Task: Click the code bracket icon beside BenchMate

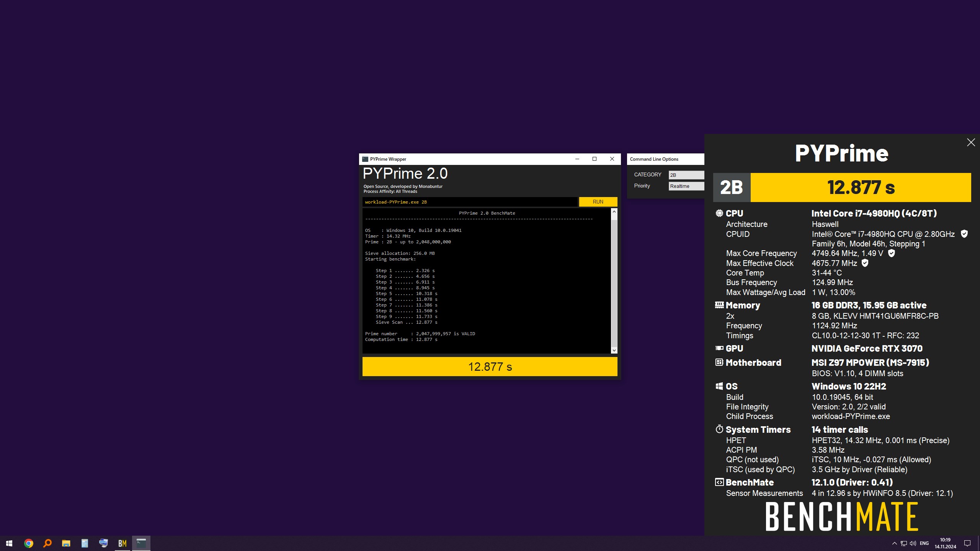Action: (719, 482)
